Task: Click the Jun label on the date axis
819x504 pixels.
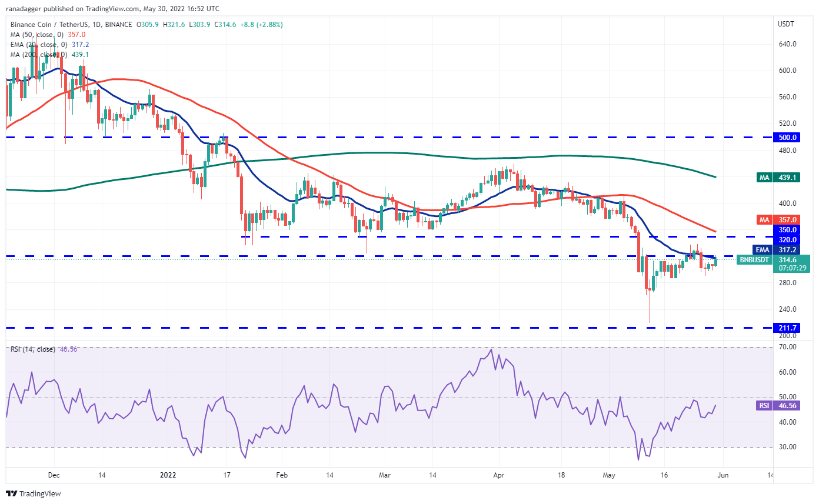Action: (722, 475)
